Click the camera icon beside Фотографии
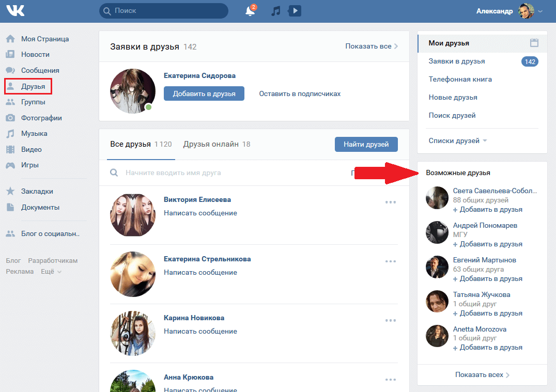 tap(11, 118)
